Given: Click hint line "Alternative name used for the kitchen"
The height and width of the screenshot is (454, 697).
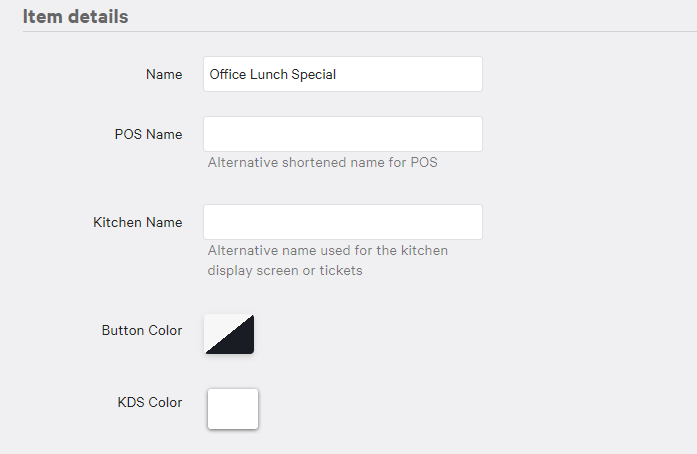Looking at the screenshot, I should point(327,250).
